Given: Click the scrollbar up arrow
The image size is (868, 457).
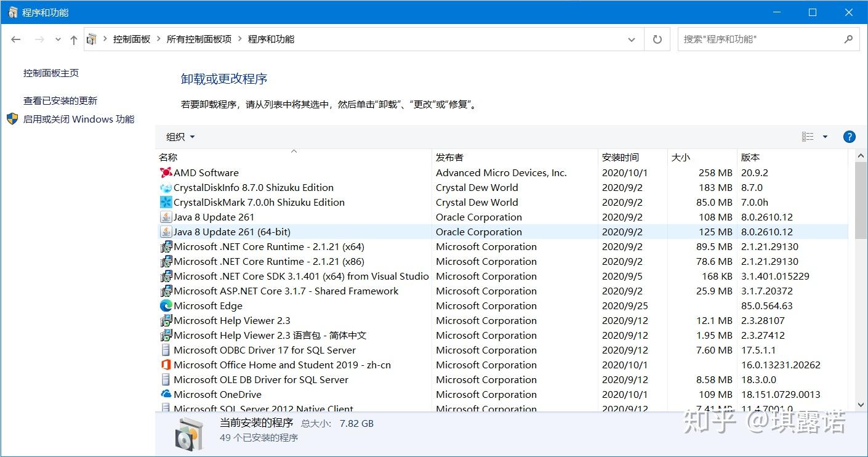Looking at the screenshot, I should 861,157.
